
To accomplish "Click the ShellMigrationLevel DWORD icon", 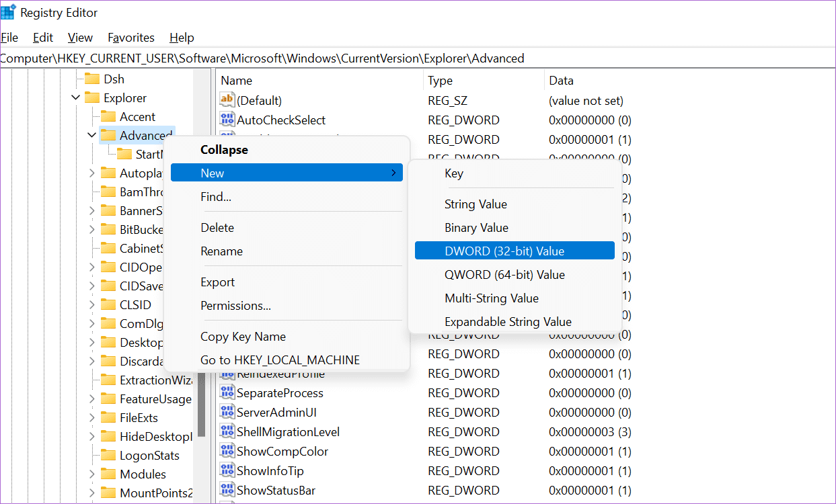I will click(x=227, y=431).
